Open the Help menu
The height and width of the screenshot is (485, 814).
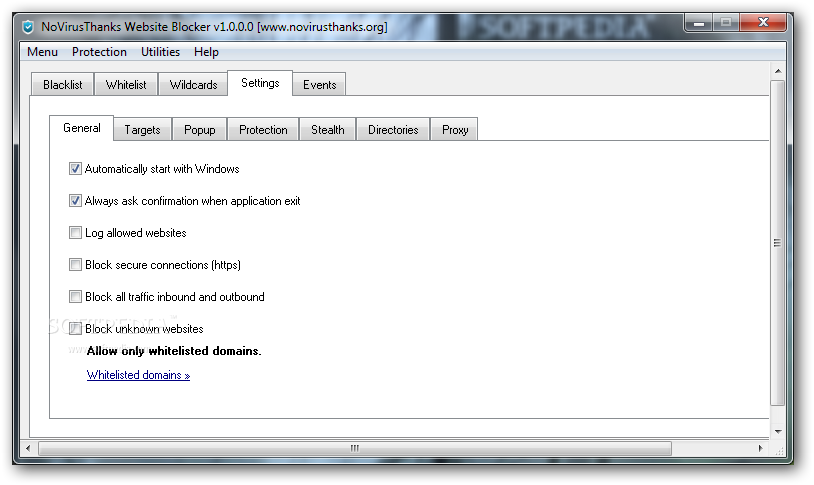tap(206, 52)
